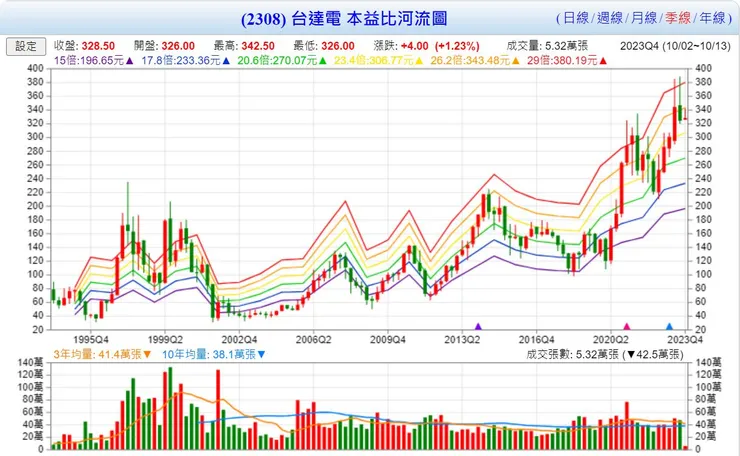Click the 2020Q2 x-axis label
This screenshot has height=456, width=740.
pyautogui.click(x=611, y=340)
